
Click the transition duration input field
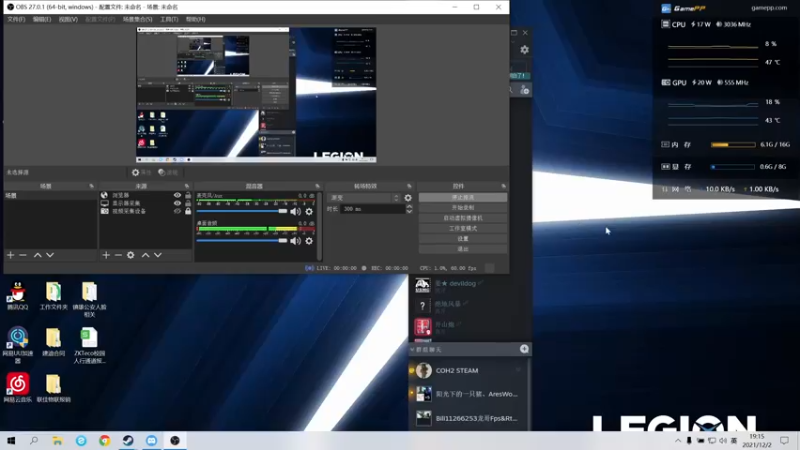point(372,209)
